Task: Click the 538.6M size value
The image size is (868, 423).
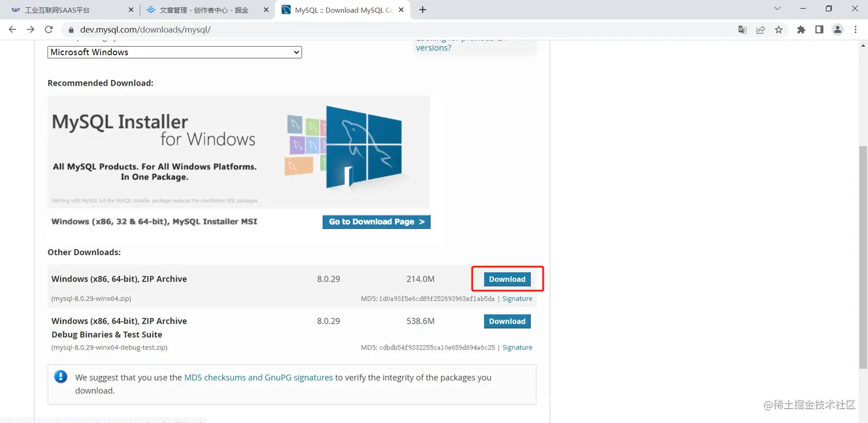Action: pyautogui.click(x=420, y=321)
